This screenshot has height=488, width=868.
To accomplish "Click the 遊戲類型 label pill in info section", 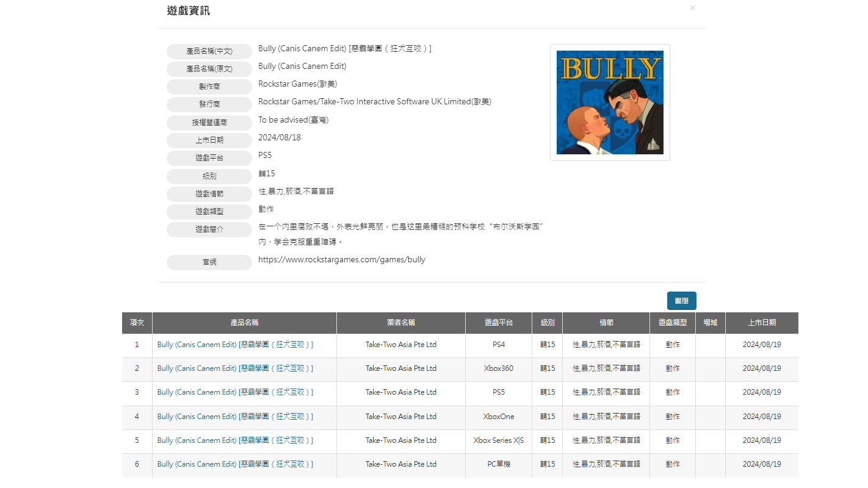I will 209,212.
